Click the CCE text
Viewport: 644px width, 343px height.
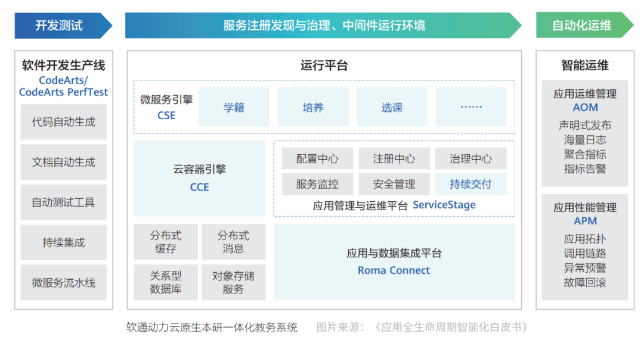pyautogui.click(x=200, y=187)
